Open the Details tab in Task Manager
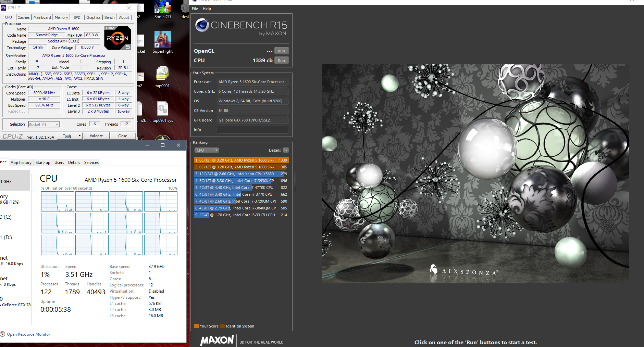The width and height of the screenshot is (644, 347). [x=74, y=163]
